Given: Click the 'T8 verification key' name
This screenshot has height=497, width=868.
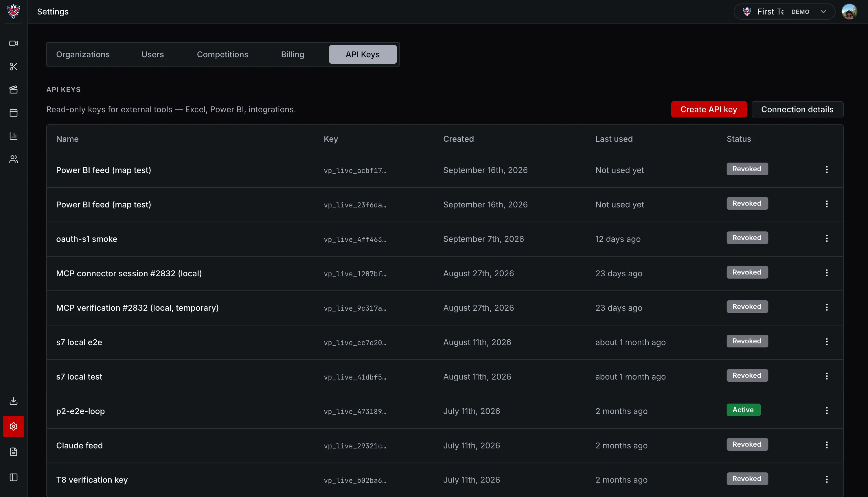Looking at the screenshot, I should click(x=92, y=480).
